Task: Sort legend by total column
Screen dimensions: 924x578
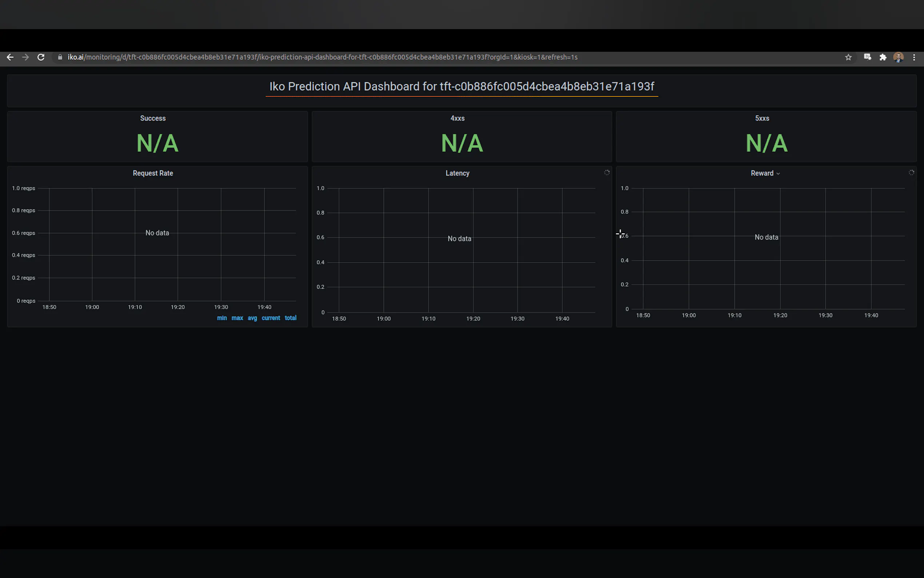Action: coord(290,318)
